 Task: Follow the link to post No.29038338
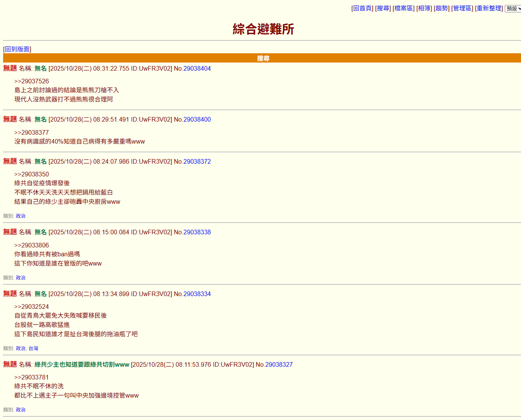click(x=197, y=232)
